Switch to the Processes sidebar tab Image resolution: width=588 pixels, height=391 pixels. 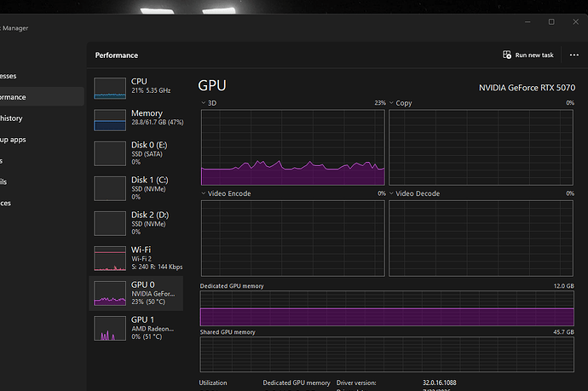point(42,76)
